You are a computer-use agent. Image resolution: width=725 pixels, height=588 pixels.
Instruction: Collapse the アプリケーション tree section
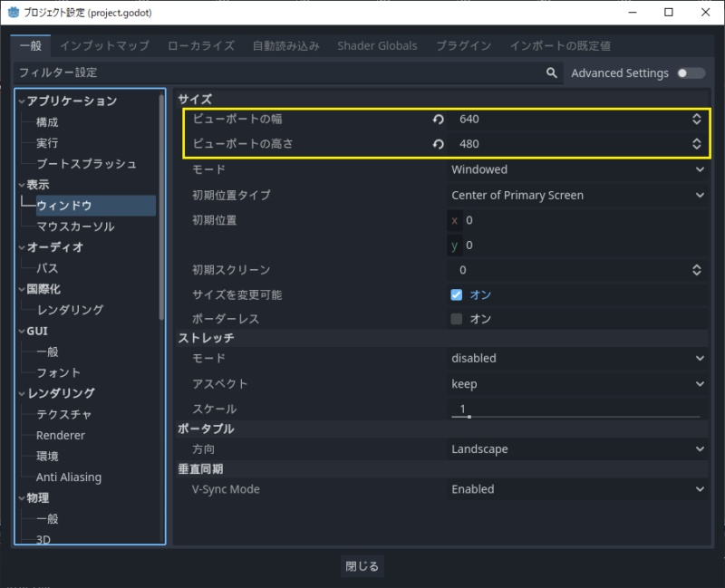[x=22, y=101]
